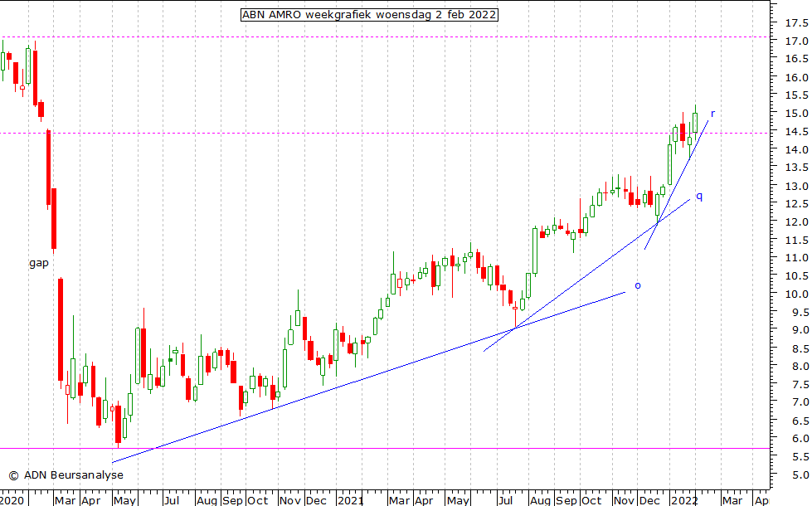Click the 5.5 price axis label

800,456
